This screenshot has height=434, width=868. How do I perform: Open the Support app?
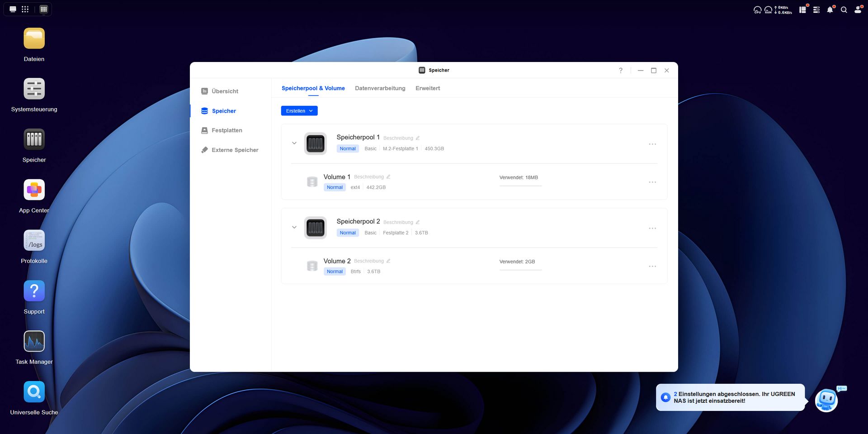pos(34,291)
